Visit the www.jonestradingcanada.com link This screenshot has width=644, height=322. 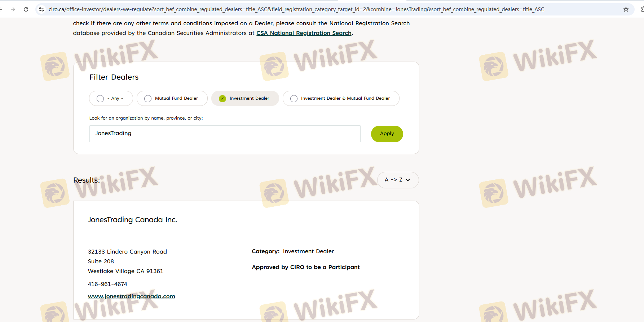[x=131, y=296]
